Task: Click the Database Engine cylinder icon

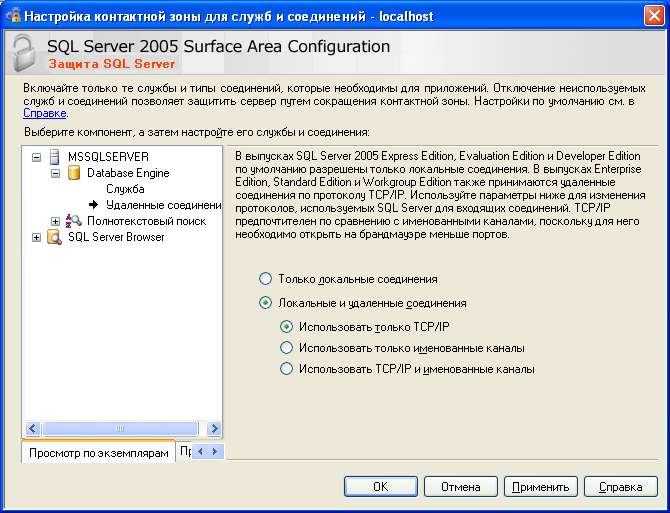Action: (x=73, y=173)
